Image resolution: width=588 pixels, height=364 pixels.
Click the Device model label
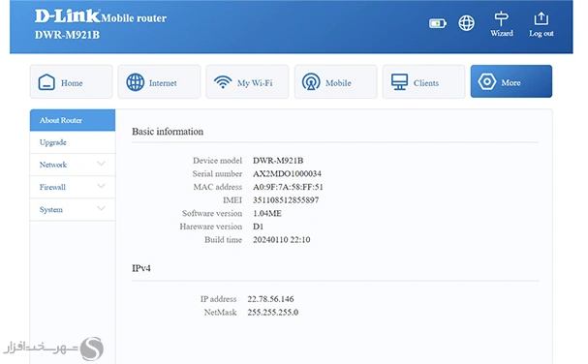(x=218, y=161)
